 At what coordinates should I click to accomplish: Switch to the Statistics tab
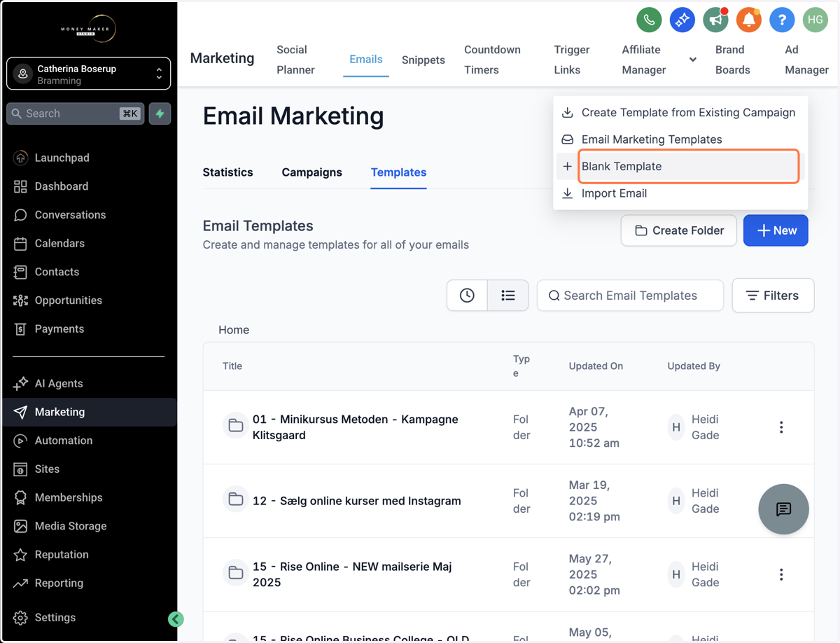(227, 172)
